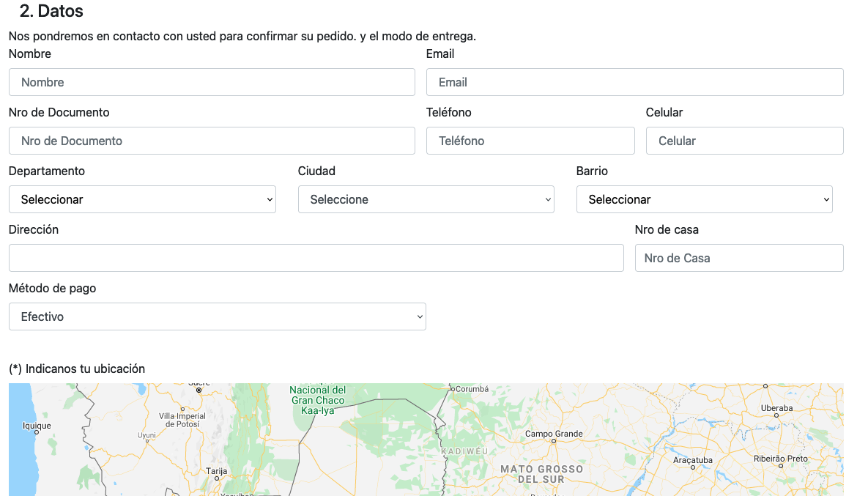Screen dimensions: 868x496
Task: Open the Departamento dropdown
Action: point(142,199)
